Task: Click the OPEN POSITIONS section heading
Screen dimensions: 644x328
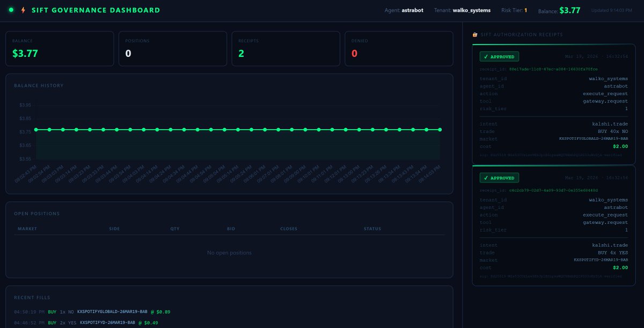Action: (x=37, y=214)
